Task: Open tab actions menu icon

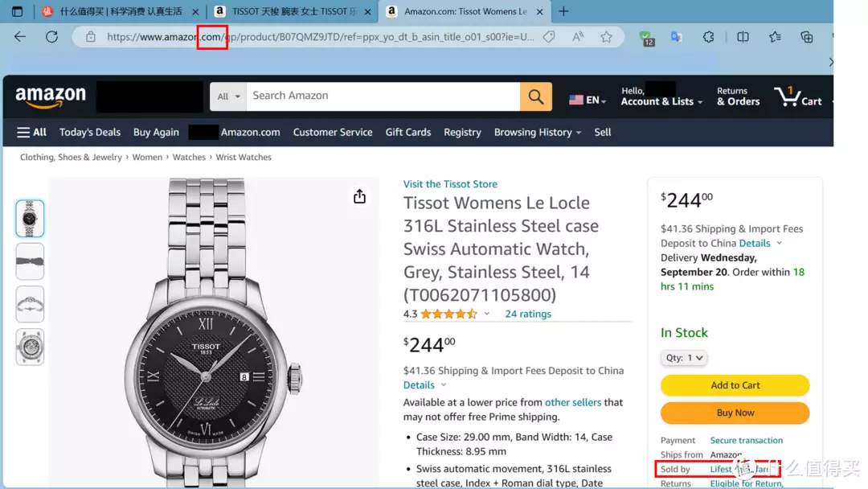Action: (17, 11)
